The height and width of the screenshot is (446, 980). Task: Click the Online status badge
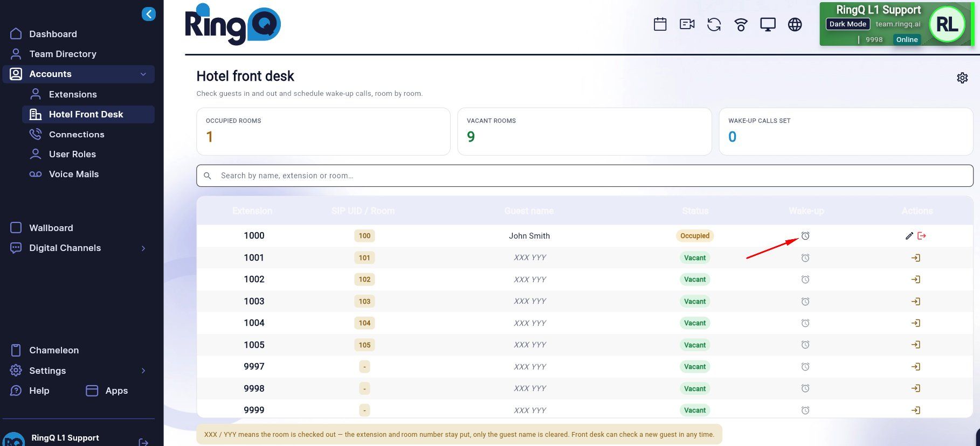(x=907, y=39)
